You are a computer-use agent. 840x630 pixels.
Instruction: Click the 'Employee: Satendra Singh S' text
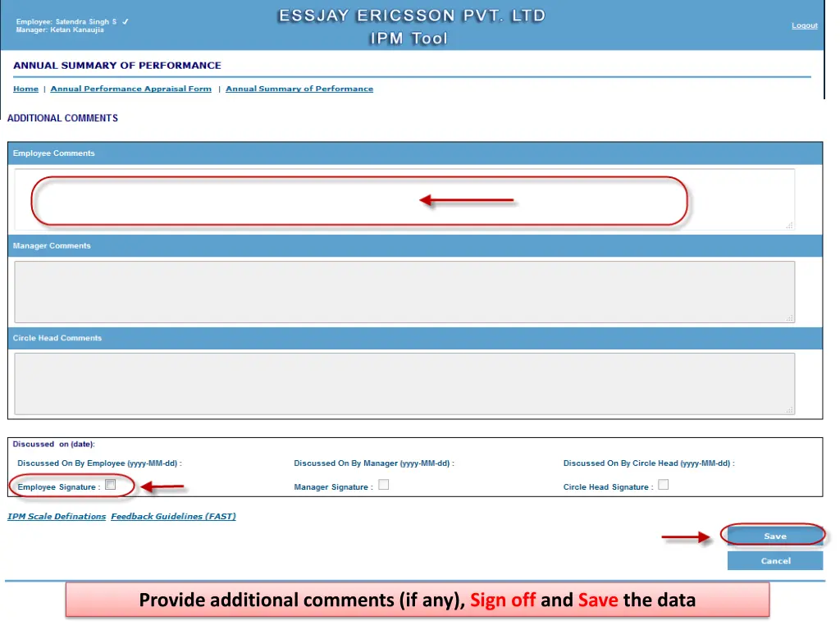(66, 21)
